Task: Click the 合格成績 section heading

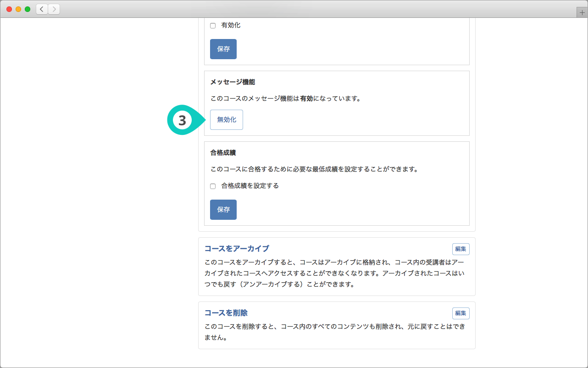Action: pos(223,153)
